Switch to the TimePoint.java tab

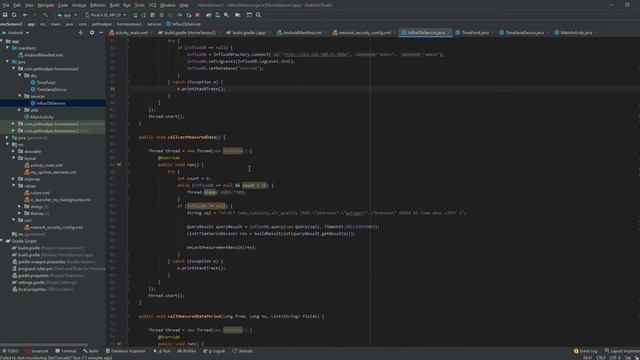474,33
